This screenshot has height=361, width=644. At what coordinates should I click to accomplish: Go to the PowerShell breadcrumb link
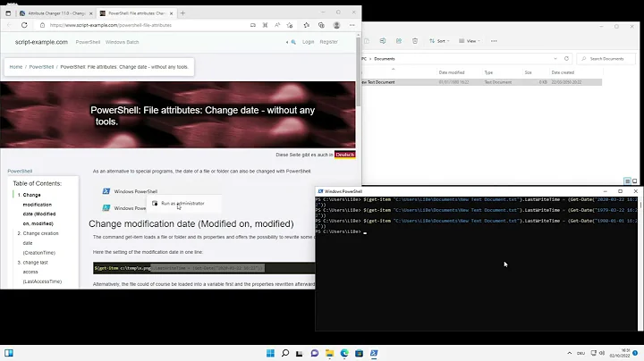click(x=41, y=67)
